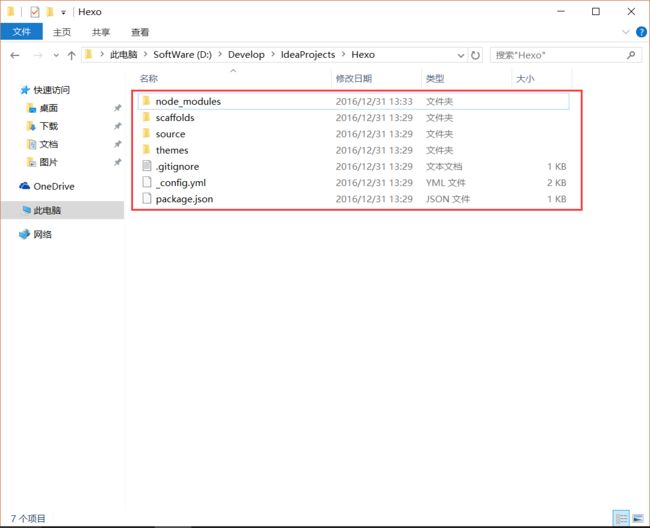Click the search magnifier icon

[x=631, y=55]
